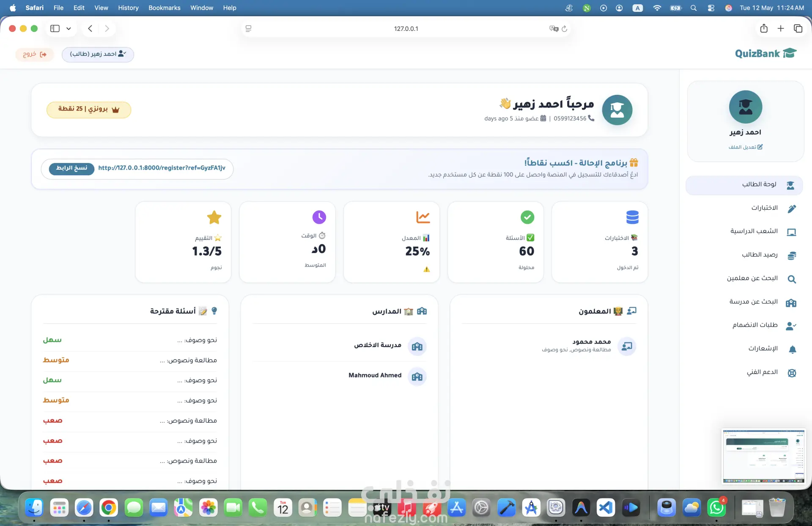Click the الدعم الفني lifebuoy icon
Screen dimensions: 812x526
click(x=792, y=373)
